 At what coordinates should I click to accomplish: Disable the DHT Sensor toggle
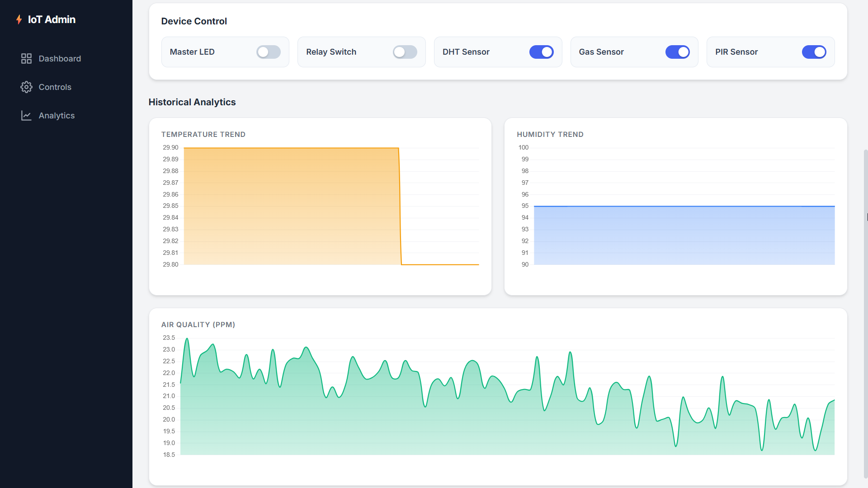pos(541,52)
